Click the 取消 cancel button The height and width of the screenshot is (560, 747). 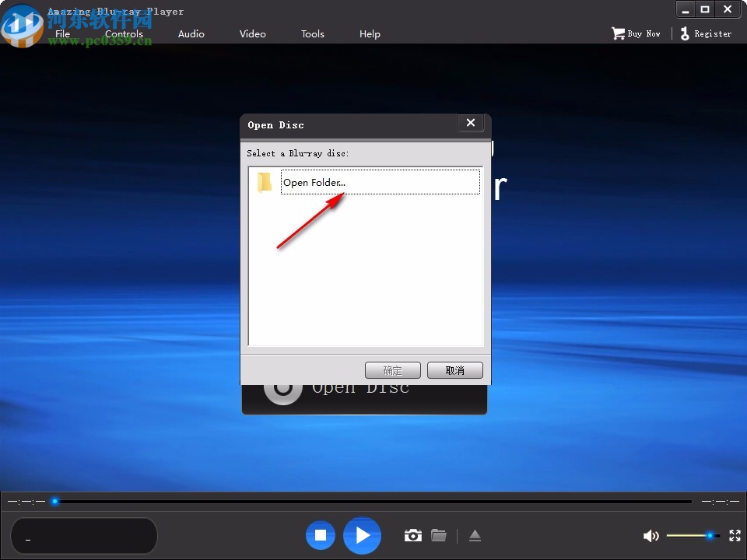click(x=455, y=370)
